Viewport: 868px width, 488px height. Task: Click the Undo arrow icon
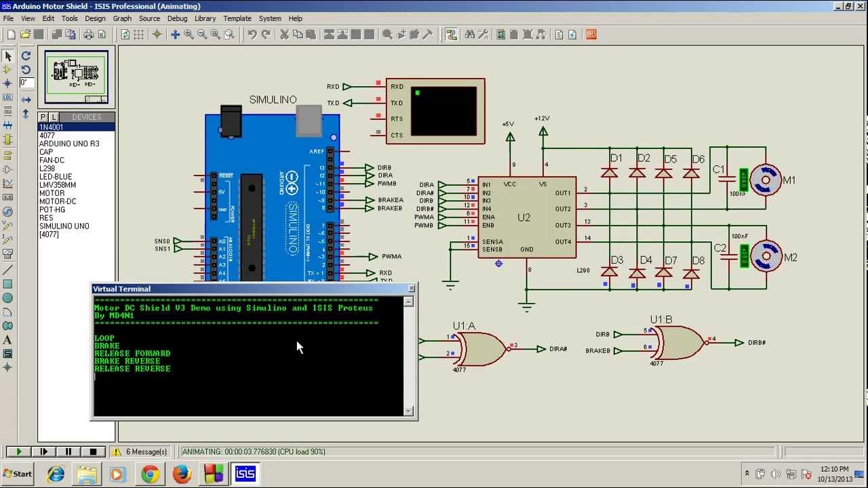coord(252,35)
